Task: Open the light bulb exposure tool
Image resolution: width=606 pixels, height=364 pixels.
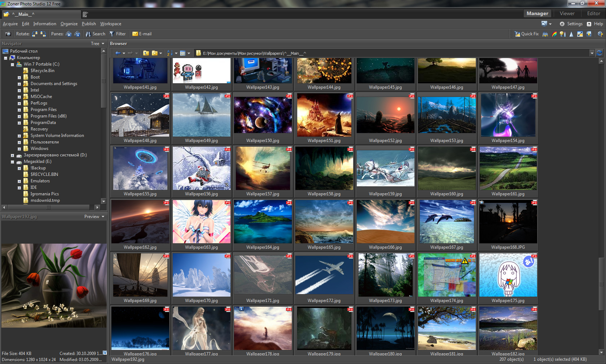Action: (562, 34)
